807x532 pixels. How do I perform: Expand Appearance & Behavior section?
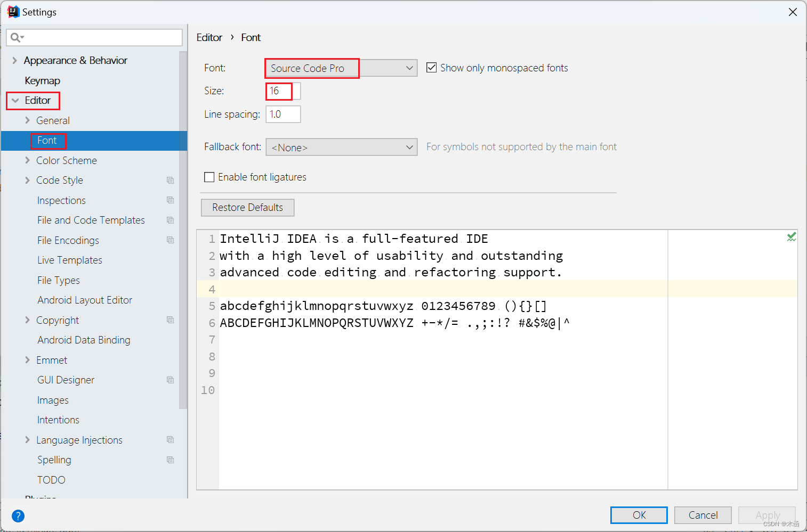(x=15, y=61)
